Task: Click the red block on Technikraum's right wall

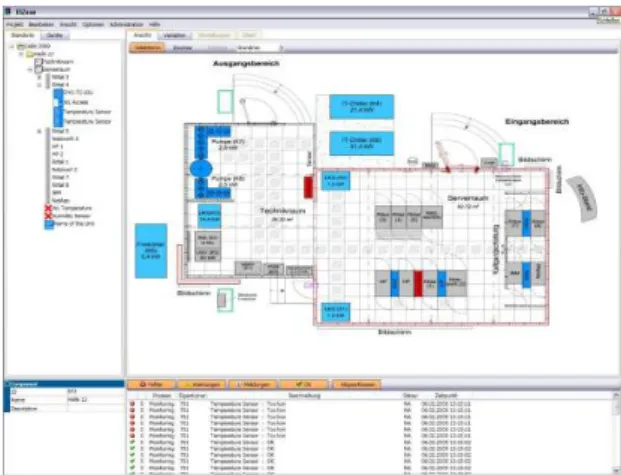Action: click(x=308, y=187)
